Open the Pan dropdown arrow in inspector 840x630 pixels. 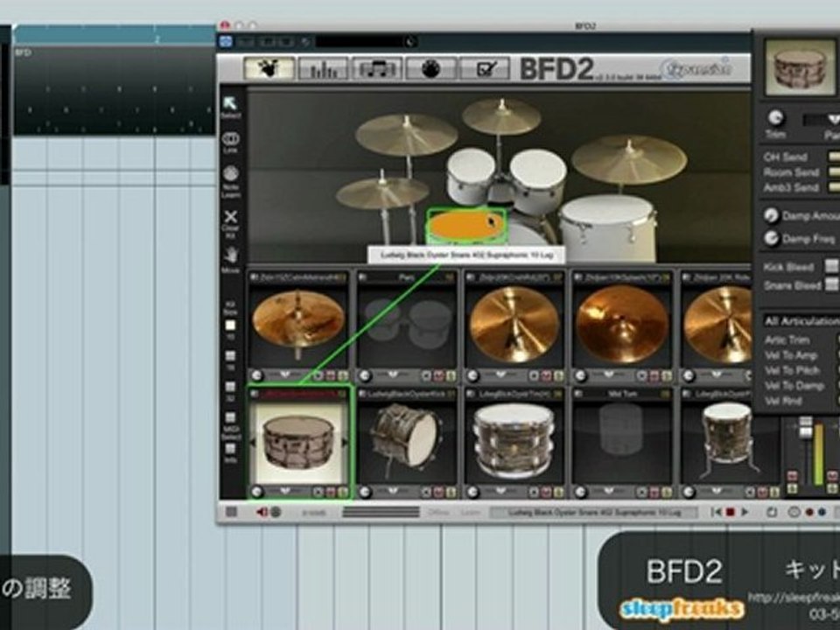[x=832, y=119]
